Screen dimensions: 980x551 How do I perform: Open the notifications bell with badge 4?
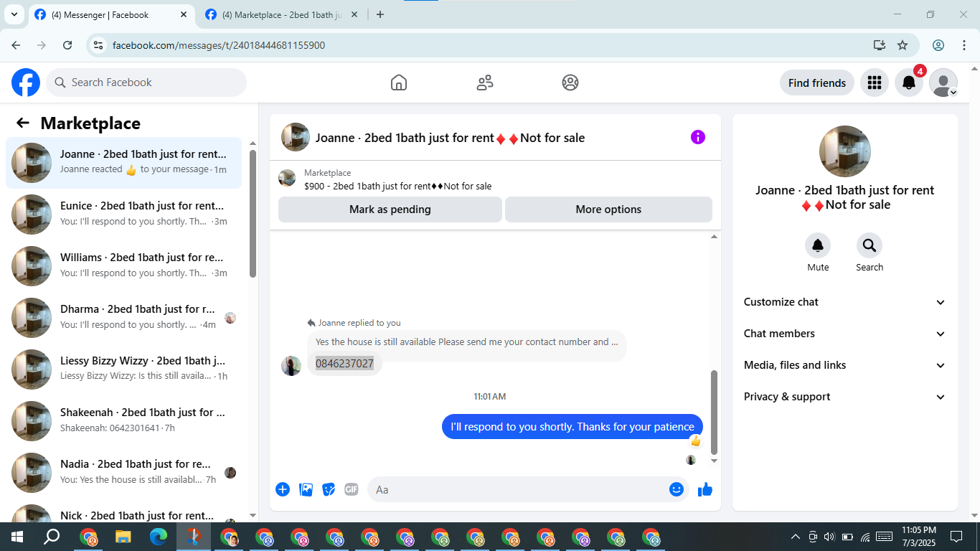(909, 83)
